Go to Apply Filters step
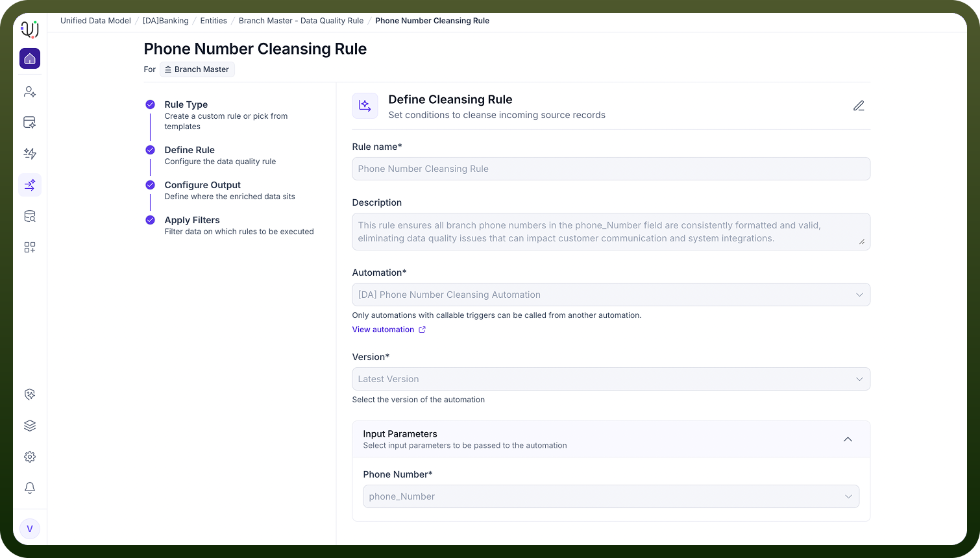Screen dimensions: 980x558 [192, 220]
